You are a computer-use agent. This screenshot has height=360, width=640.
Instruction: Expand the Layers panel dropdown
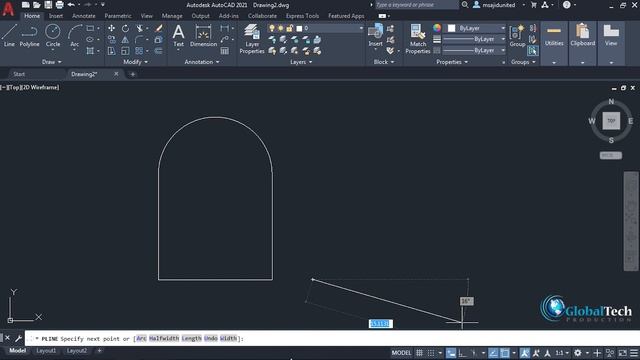[301, 62]
